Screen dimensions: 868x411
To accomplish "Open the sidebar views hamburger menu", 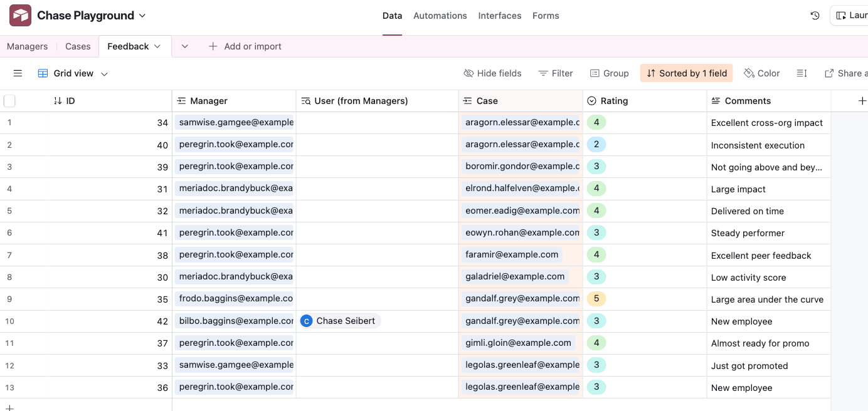I will [x=18, y=73].
